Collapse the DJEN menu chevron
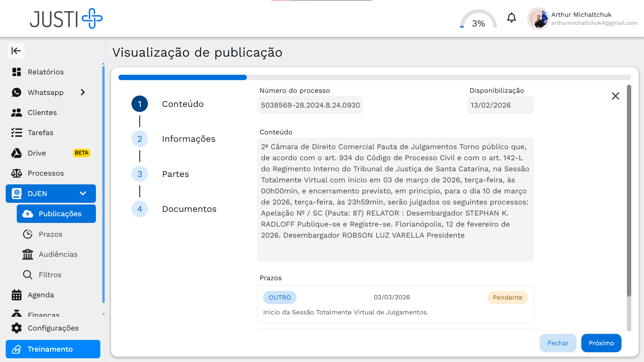The width and height of the screenshot is (644, 362). (x=83, y=193)
